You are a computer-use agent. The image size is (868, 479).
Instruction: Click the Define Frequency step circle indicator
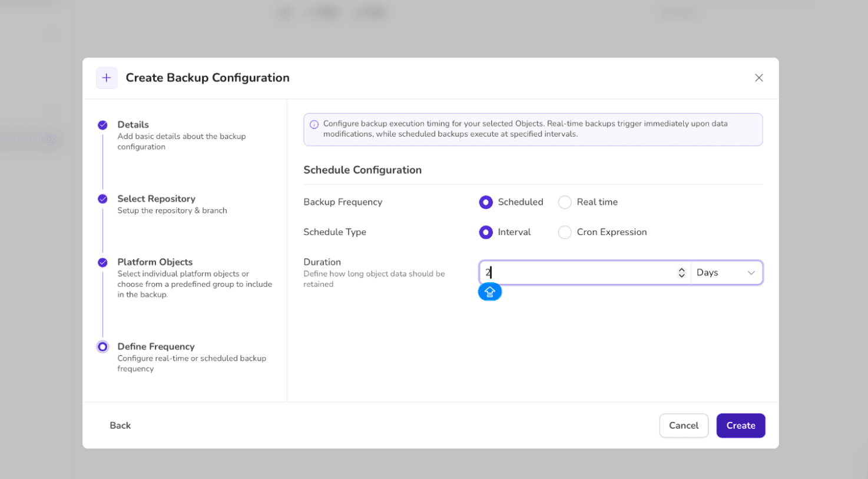click(102, 347)
